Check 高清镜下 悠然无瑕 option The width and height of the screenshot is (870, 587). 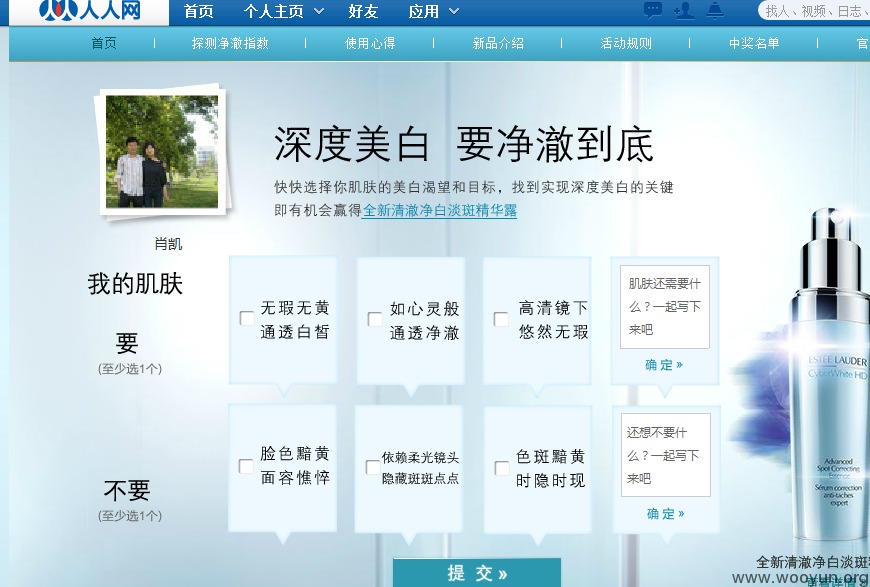[500, 319]
